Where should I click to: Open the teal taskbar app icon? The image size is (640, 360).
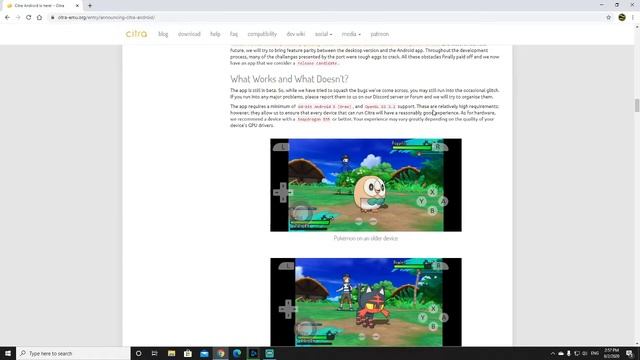click(x=270, y=353)
